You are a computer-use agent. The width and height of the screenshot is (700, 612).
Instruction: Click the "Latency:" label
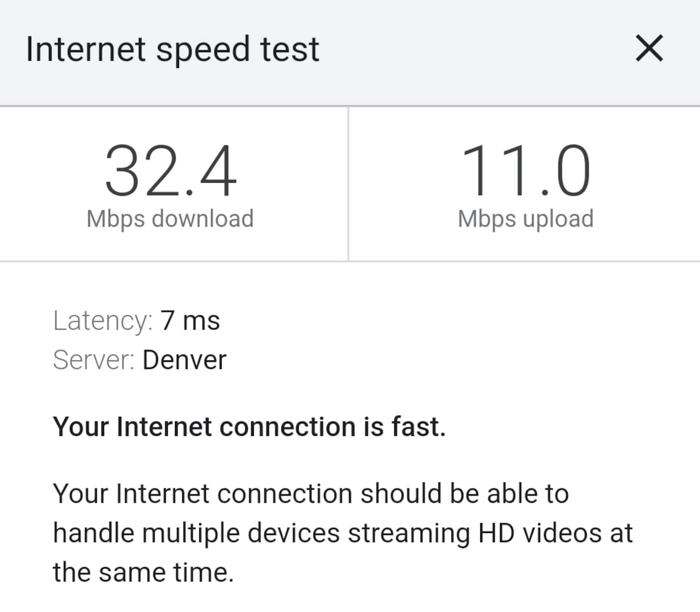coord(103,321)
